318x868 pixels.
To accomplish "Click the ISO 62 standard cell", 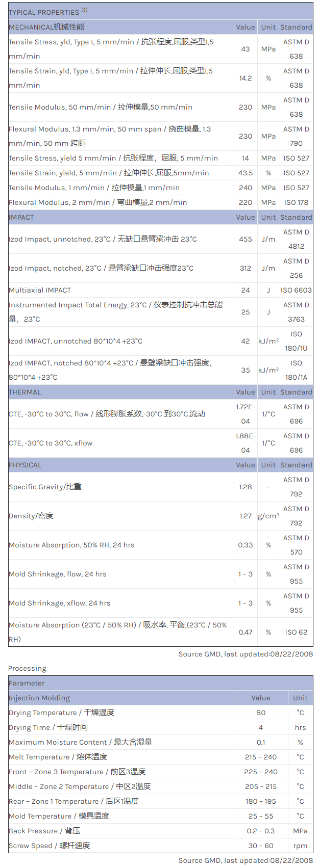I will point(296,632).
